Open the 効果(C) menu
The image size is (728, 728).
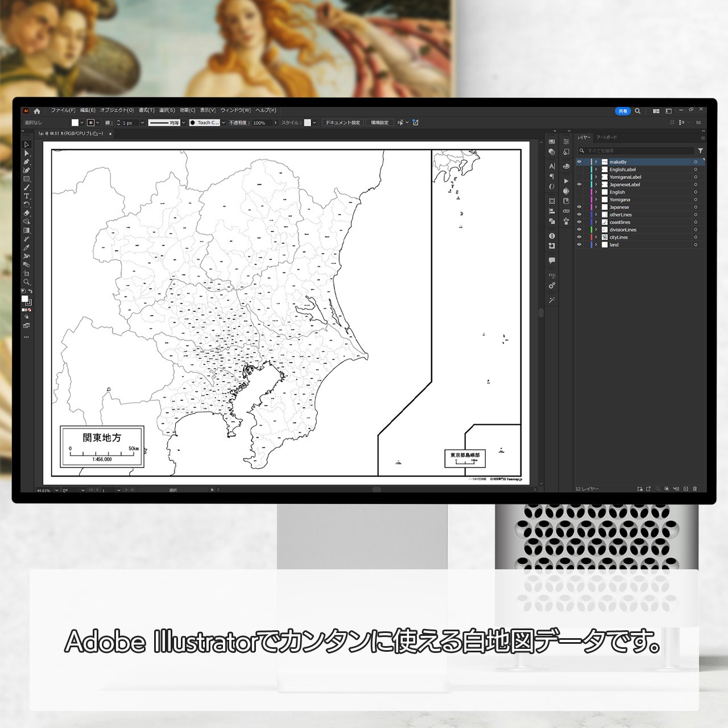tap(188, 110)
